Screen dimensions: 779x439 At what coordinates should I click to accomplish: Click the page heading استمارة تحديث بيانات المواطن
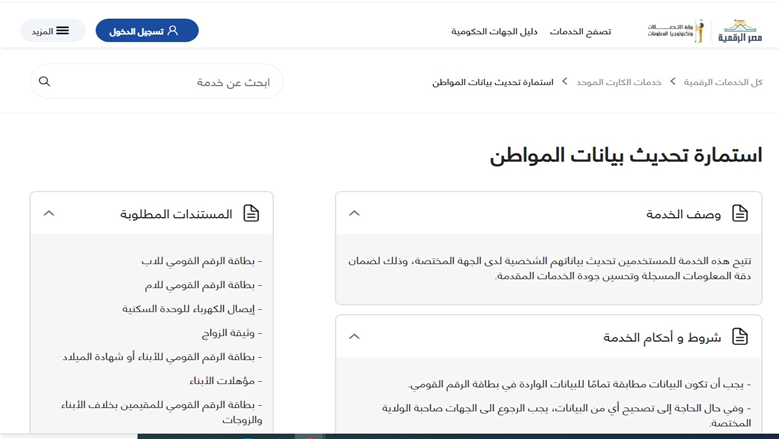point(626,156)
